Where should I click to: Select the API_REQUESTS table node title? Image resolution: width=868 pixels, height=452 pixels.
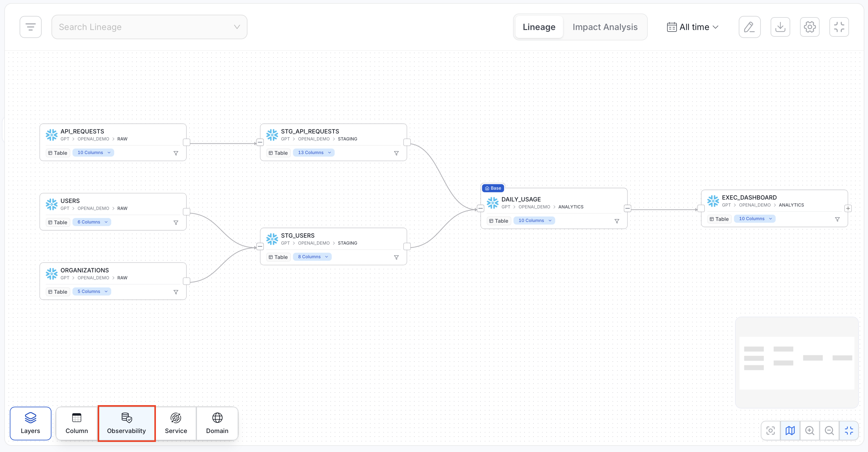[x=82, y=131]
